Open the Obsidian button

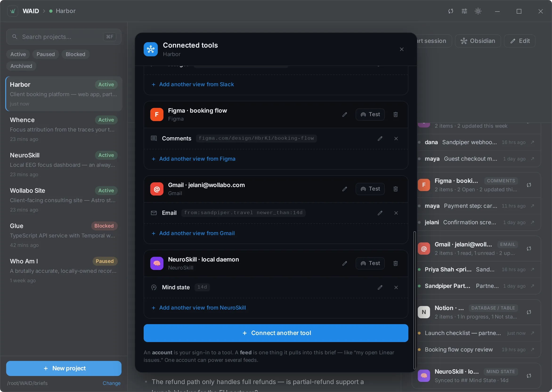point(478,41)
